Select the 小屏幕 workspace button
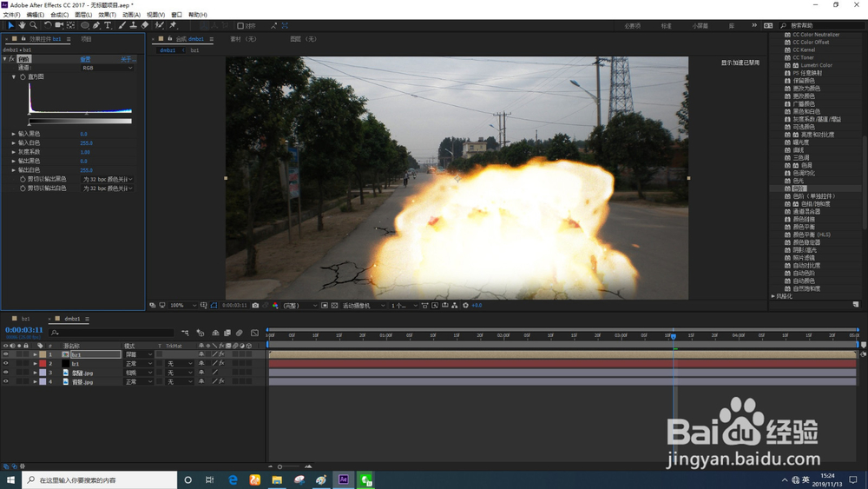 [700, 25]
